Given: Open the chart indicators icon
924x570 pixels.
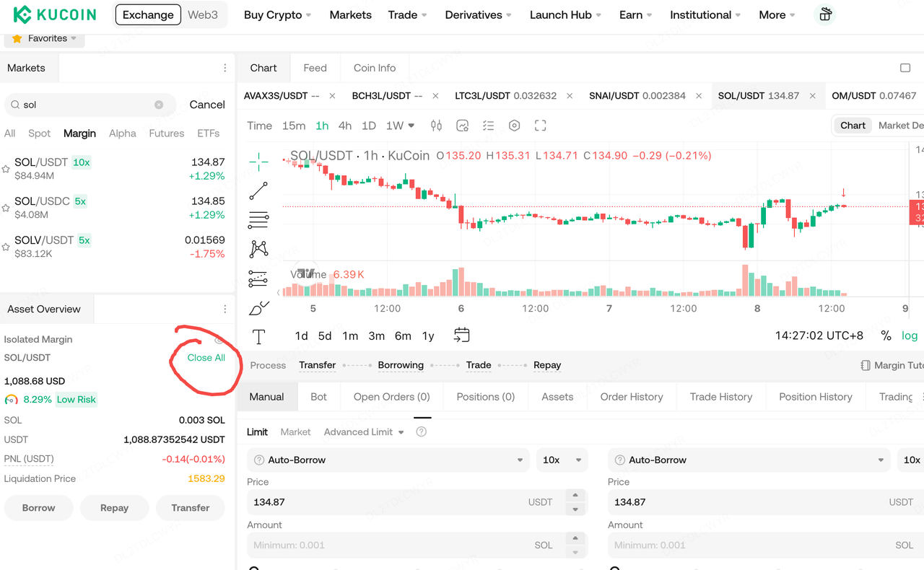Looking at the screenshot, I should point(462,126).
